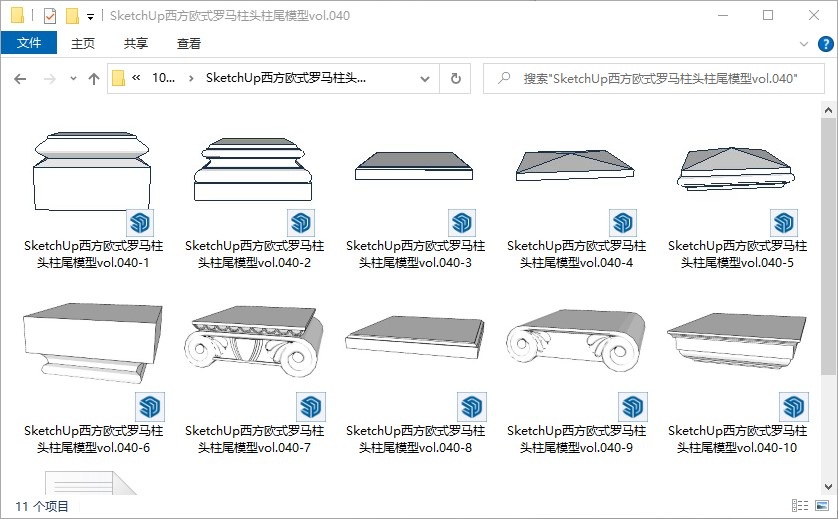Click SketchUp badge icon on vol.040-4
The image size is (838, 519).
(623, 222)
